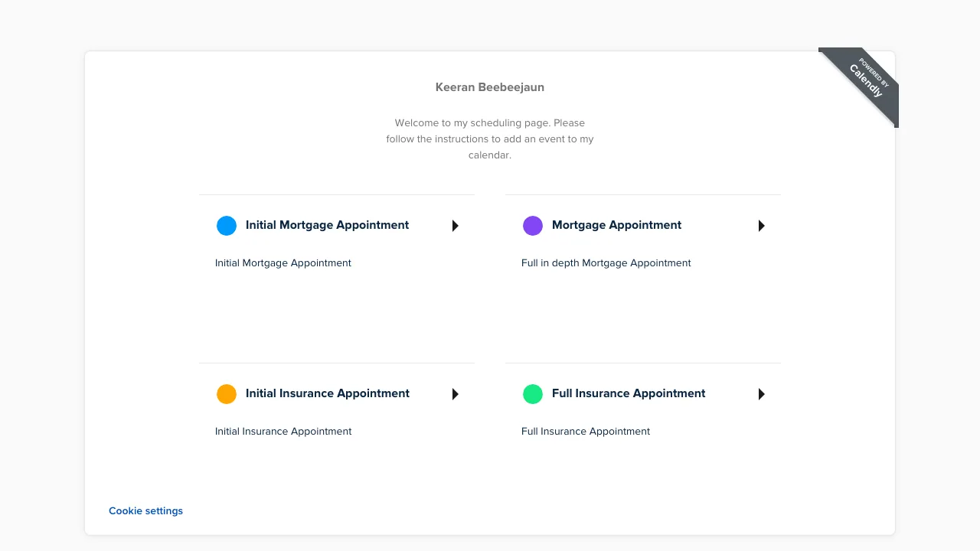Expand the Initial Mortgage Appointment event

455,225
